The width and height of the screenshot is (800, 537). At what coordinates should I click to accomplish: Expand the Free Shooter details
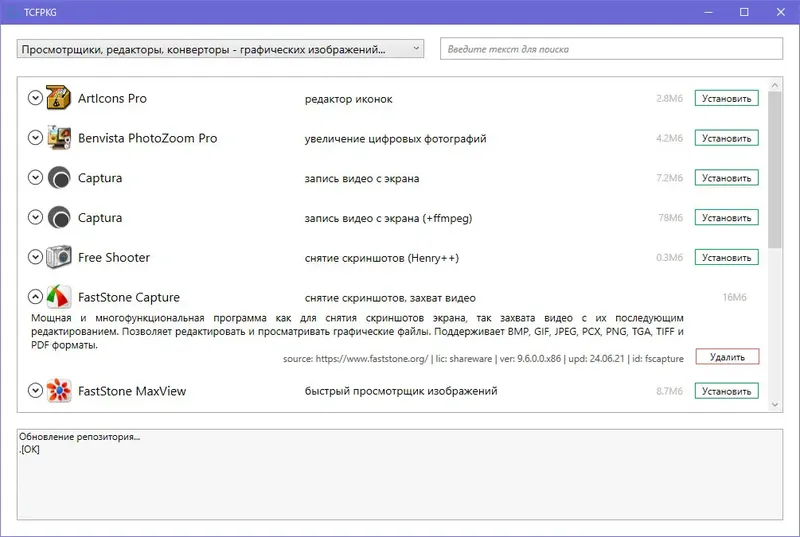[x=35, y=257]
